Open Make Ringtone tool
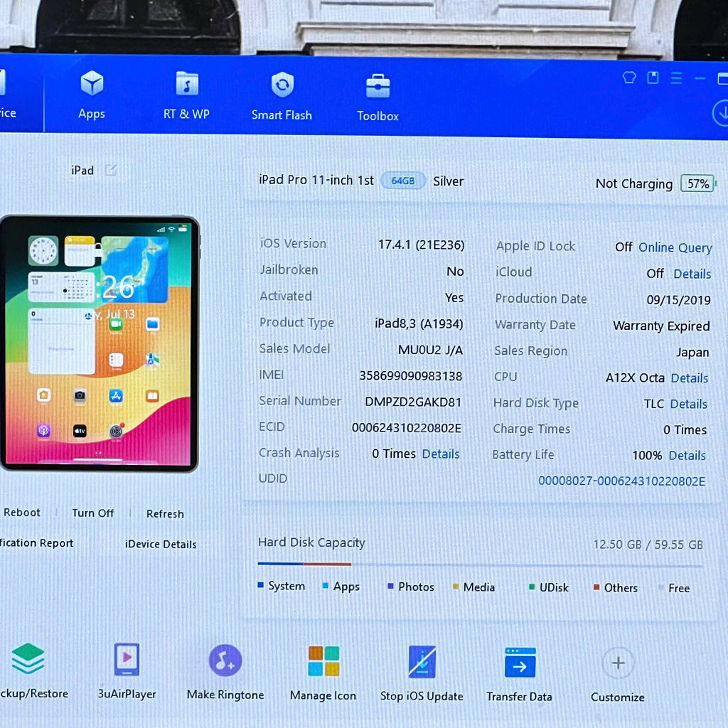 click(225, 671)
